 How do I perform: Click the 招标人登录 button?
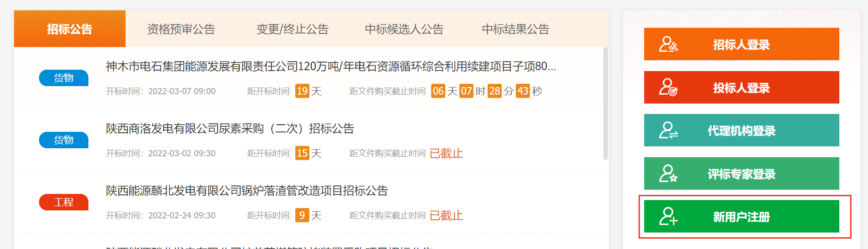(x=742, y=44)
